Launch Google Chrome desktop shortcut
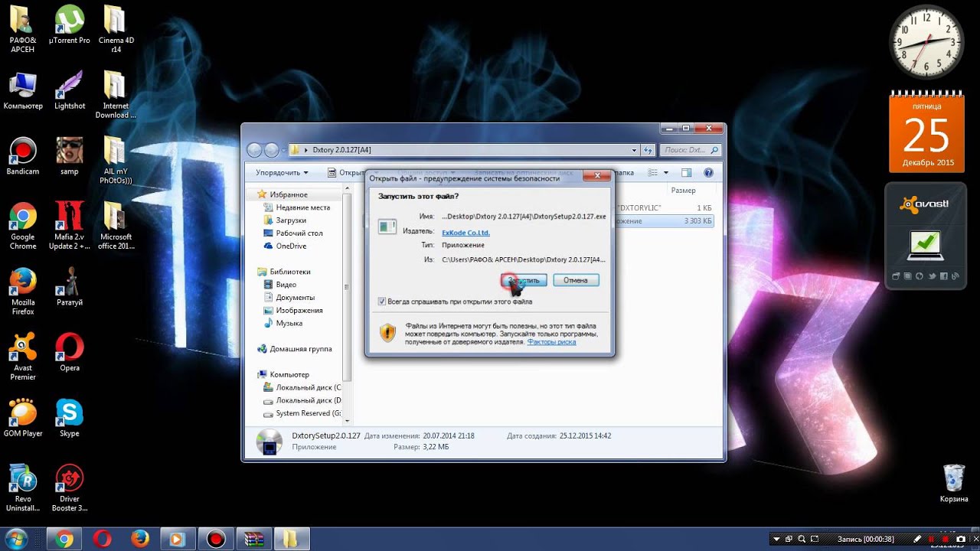This screenshot has height=551, width=980. [x=23, y=226]
